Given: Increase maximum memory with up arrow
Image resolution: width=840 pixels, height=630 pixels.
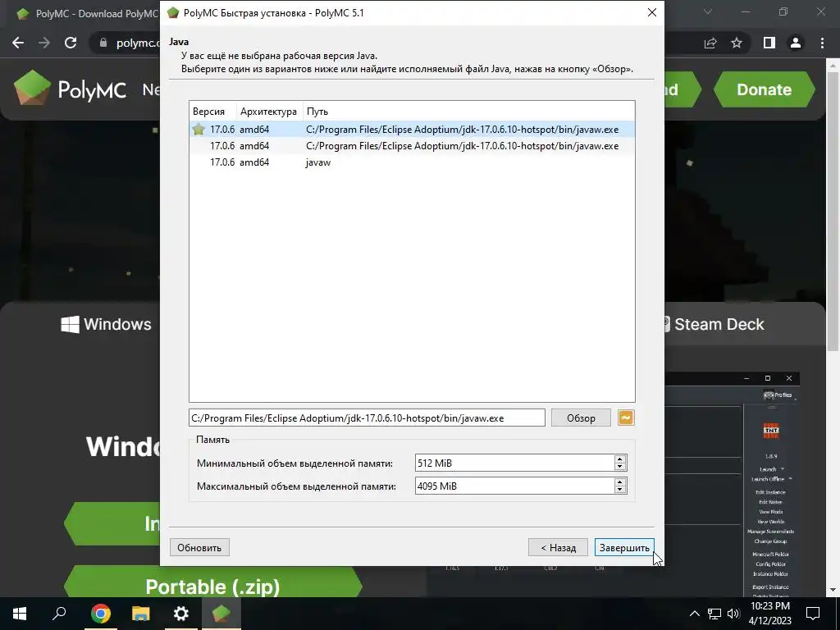Looking at the screenshot, I should pos(620,482).
